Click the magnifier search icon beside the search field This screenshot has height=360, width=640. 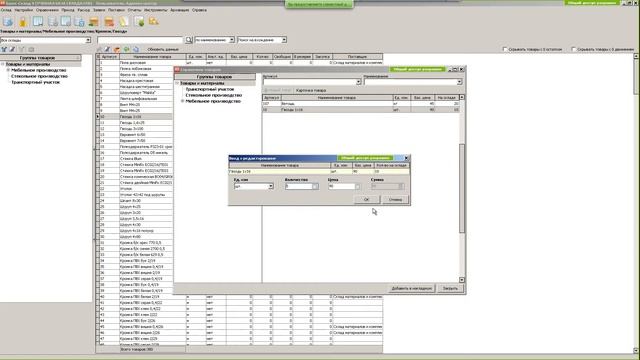[189, 40]
